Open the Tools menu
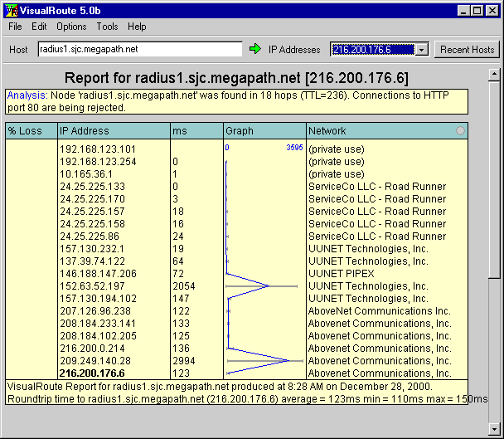 click(x=108, y=27)
